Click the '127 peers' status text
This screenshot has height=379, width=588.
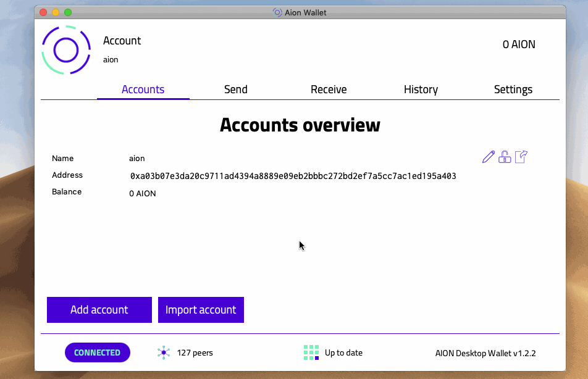(195, 352)
